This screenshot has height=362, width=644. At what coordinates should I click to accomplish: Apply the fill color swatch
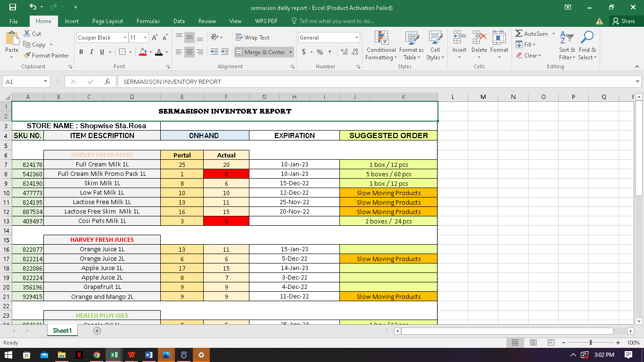[x=143, y=52]
